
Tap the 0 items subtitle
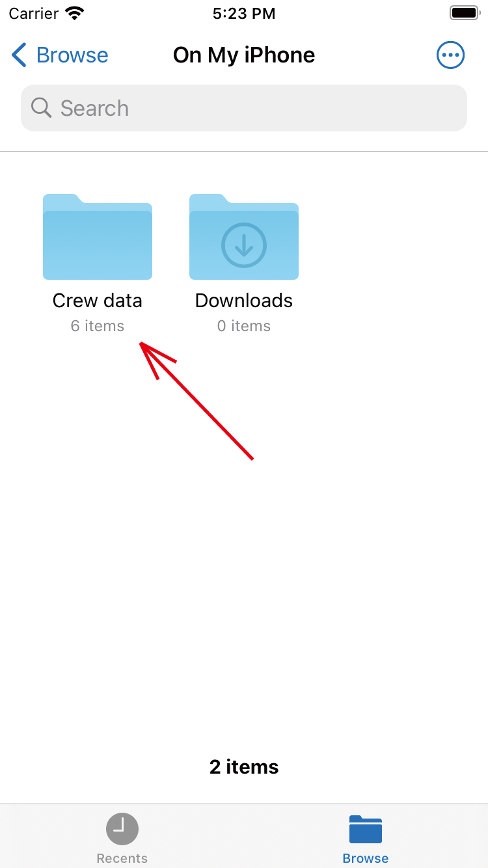coord(244,326)
